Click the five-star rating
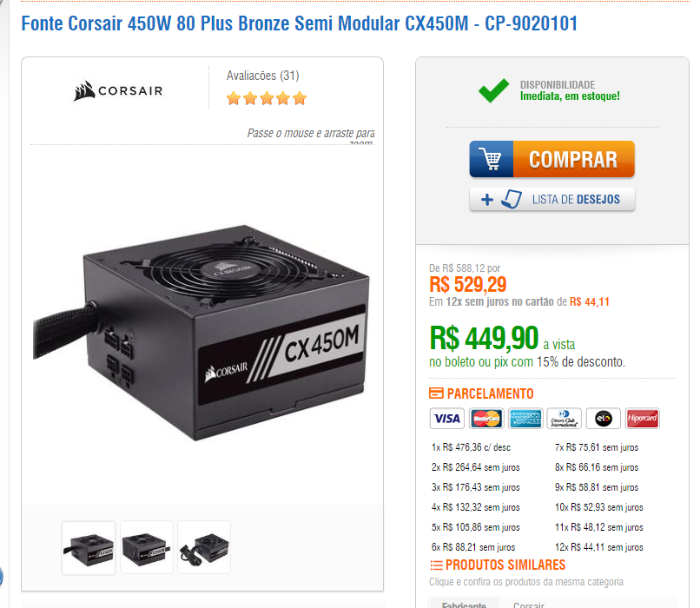Image resolution: width=700 pixels, height=608 pixels. point(267,98)
